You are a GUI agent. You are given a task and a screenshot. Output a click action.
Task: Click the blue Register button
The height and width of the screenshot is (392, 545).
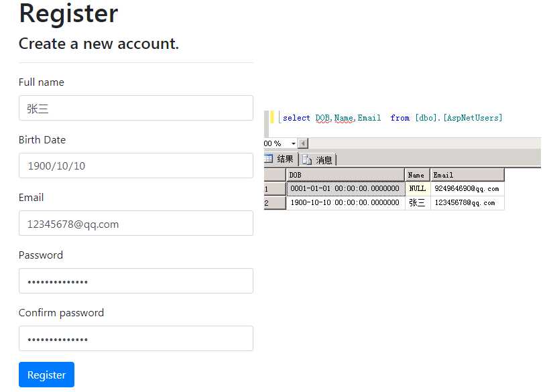pyautogui.click(x=46, y=375)
